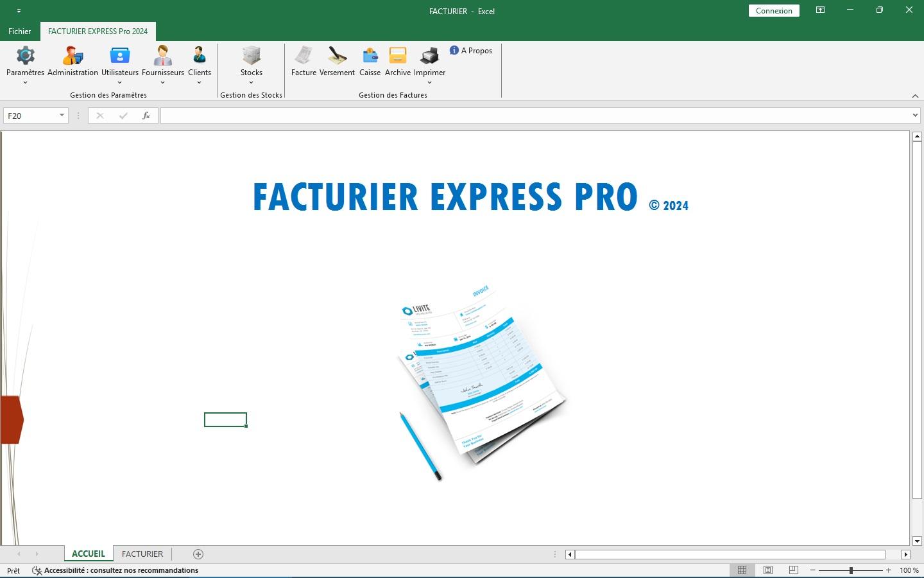Click inside the formula bar field
The width and height of the screenshot is (924, 578).
pyautogui.click(x=536, y=116)
